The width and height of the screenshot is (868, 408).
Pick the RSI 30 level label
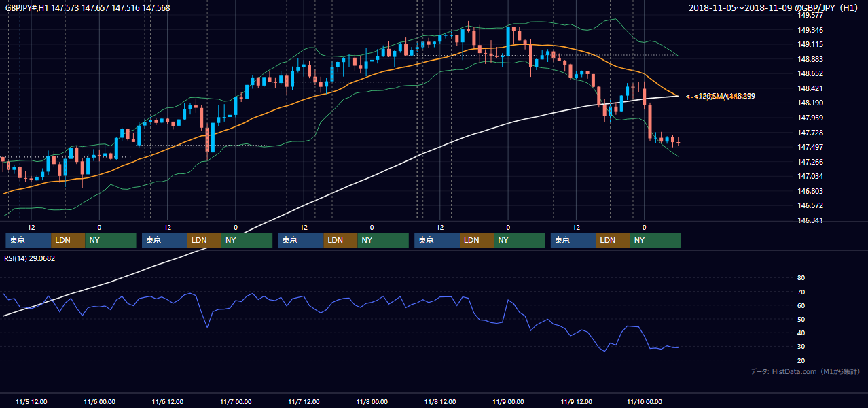pyautogui.click(x=801, y=346)
